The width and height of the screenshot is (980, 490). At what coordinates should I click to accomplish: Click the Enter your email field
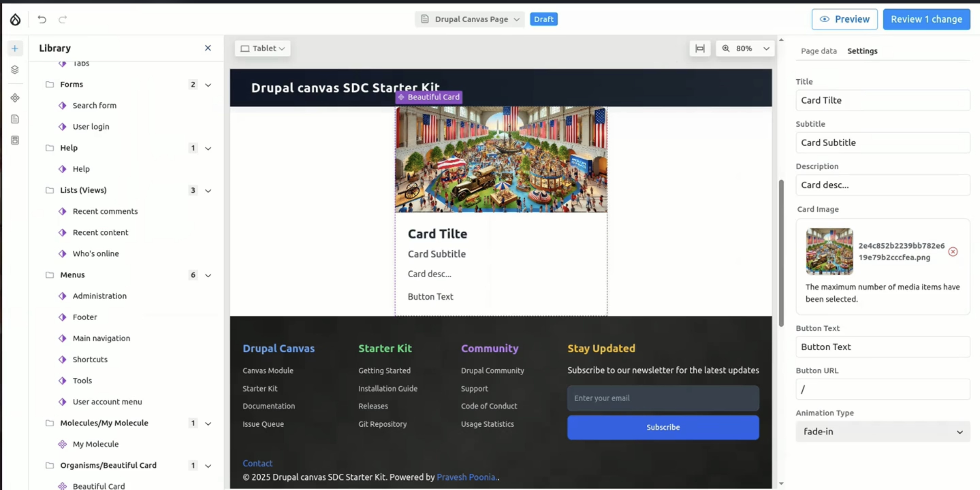pyautogui.click(x=663, y=398)
